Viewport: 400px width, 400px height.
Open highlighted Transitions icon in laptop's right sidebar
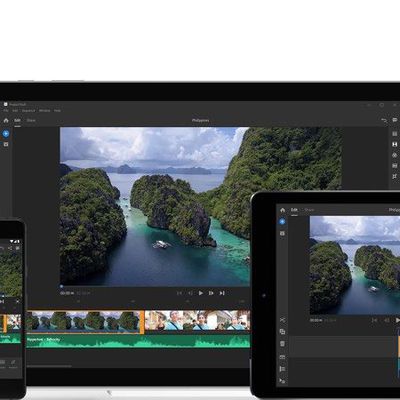[395, 144]
